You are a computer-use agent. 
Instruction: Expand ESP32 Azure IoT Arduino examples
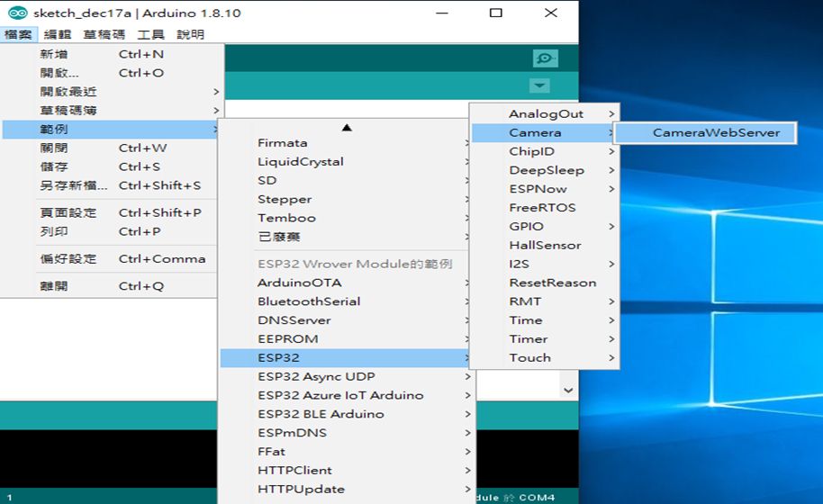tap(347, 395)
